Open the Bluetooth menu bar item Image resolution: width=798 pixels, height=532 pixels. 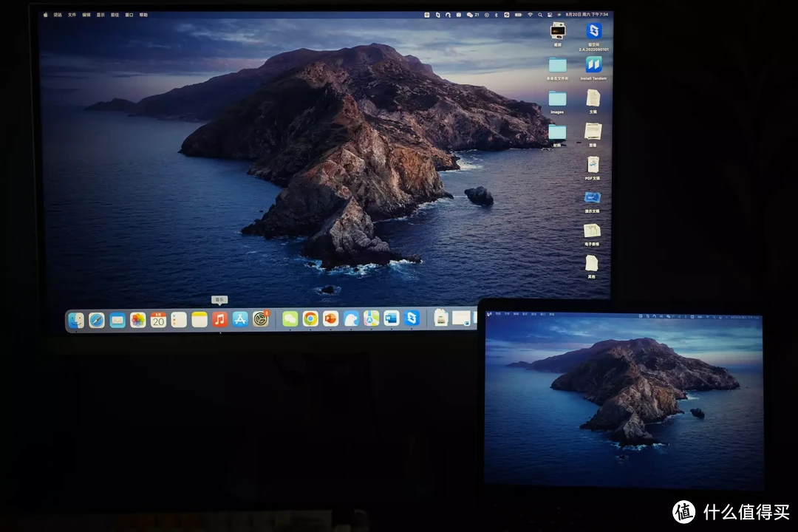click(x=497, y=15)
